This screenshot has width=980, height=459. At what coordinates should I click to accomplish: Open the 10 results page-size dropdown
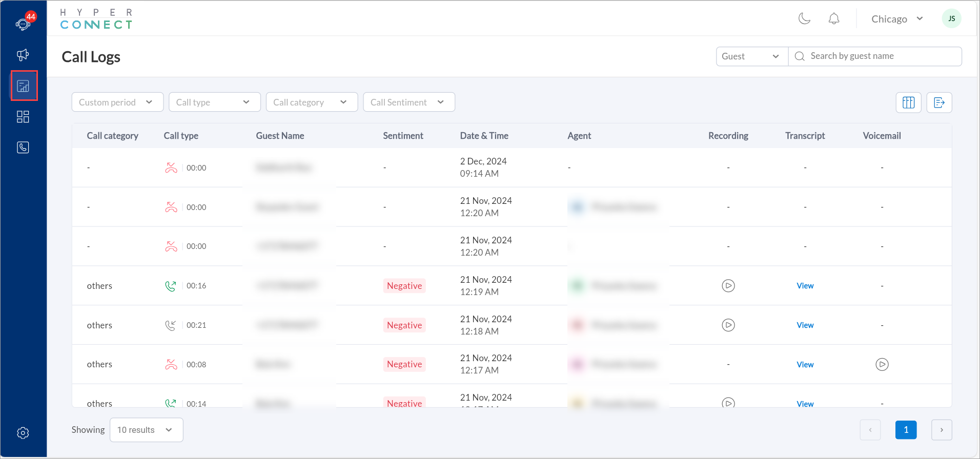146,430
